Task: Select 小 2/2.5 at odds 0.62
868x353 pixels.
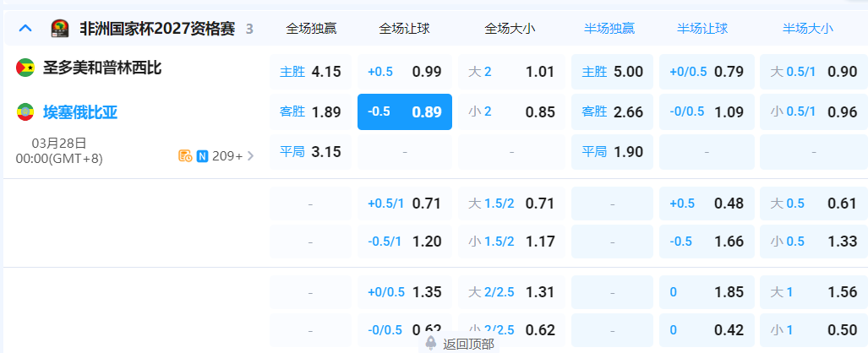Action: point(511,330)
